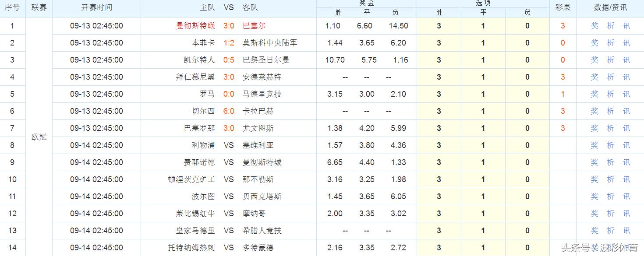This screenshot has width=644, height=256.
Task: Select 负 option value 0 for 波尔图 match
Action: [527, 196]
